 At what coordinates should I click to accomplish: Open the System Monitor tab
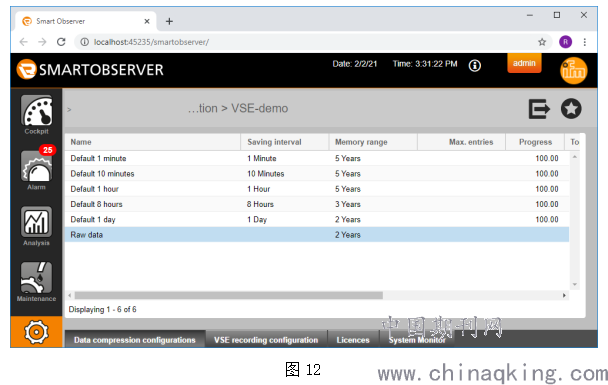[x=417, y=340]
